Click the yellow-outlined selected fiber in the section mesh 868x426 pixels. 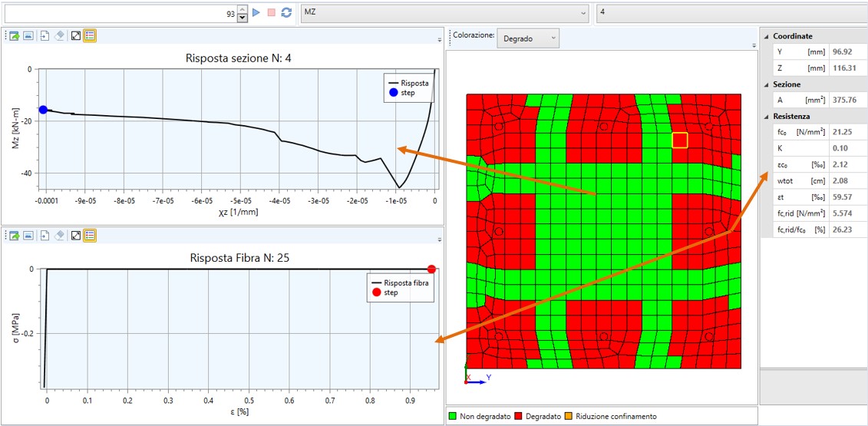pos(679,140)
